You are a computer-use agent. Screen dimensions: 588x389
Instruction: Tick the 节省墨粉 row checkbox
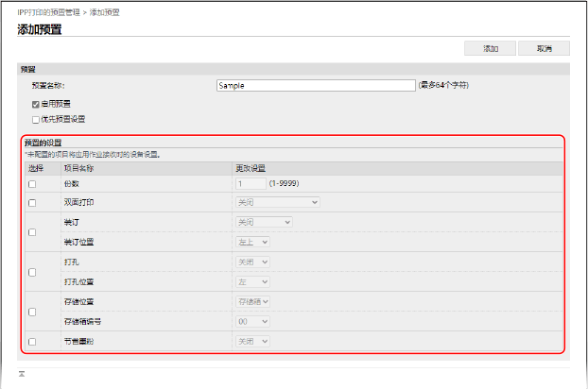(x=32, y=342)
